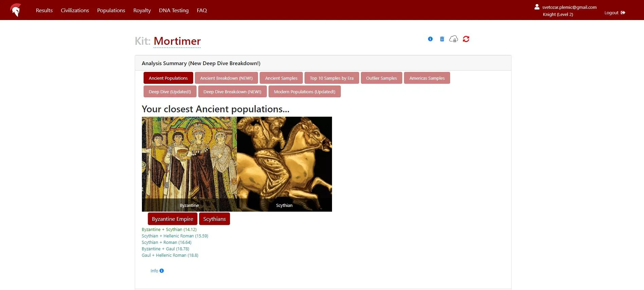
Task: Click the user profile icon
Action: pyautogui.click(x=537, y=7)
